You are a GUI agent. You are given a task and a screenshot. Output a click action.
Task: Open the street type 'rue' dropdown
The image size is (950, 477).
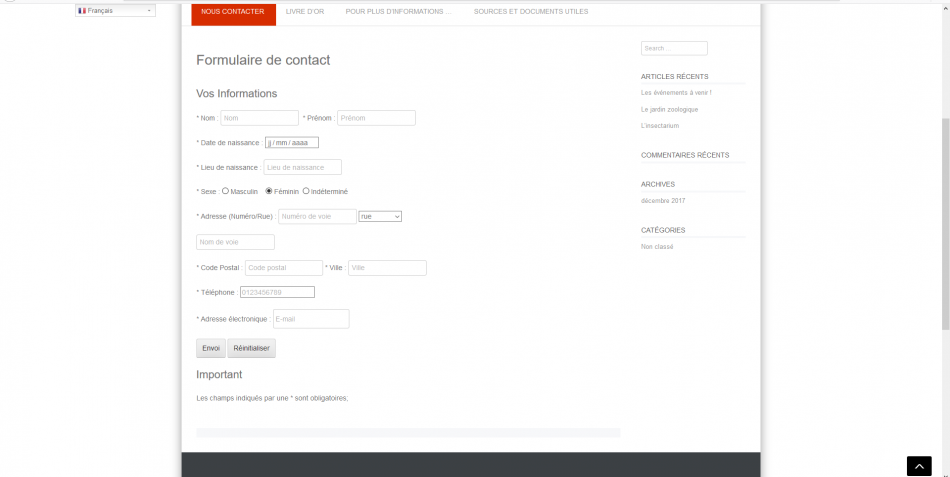click(x=380, y=216)
